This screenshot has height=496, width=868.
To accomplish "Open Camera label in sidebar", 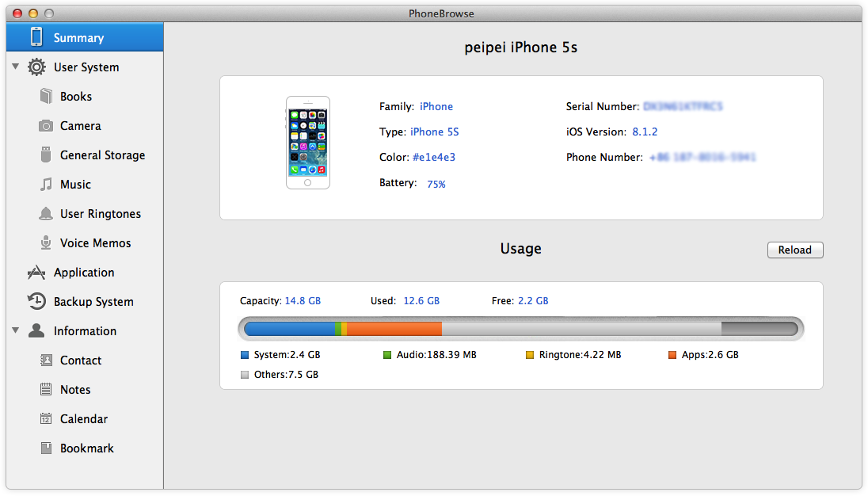I will [x=80, y=126].
